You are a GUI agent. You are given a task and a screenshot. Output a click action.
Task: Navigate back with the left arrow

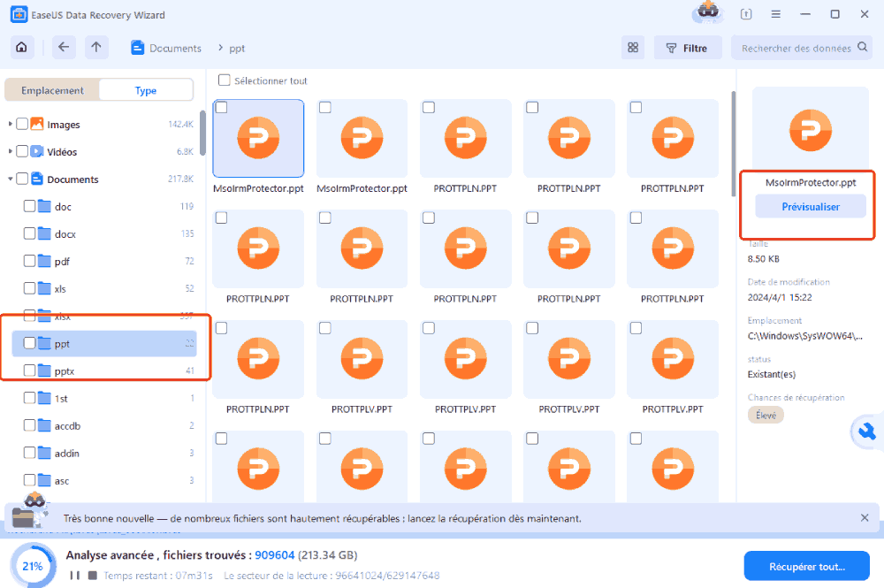coord(64,48)
